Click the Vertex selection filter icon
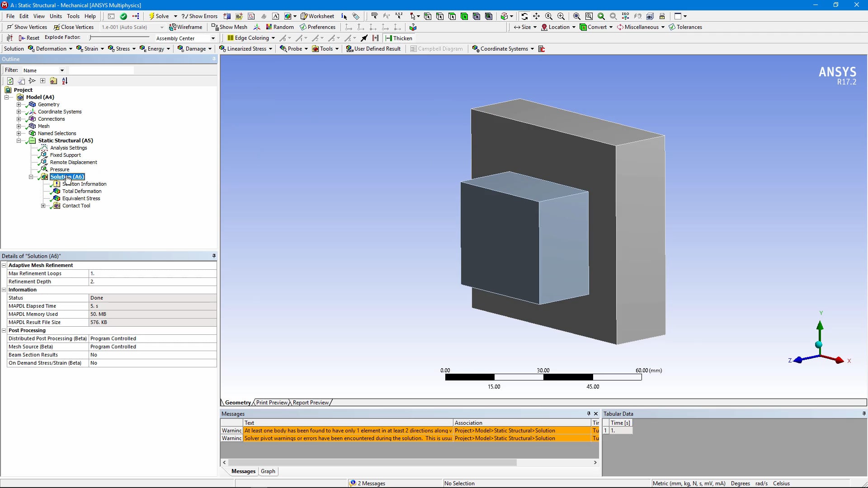The height and width of the screenshot is (488, 868). [428, 16]
